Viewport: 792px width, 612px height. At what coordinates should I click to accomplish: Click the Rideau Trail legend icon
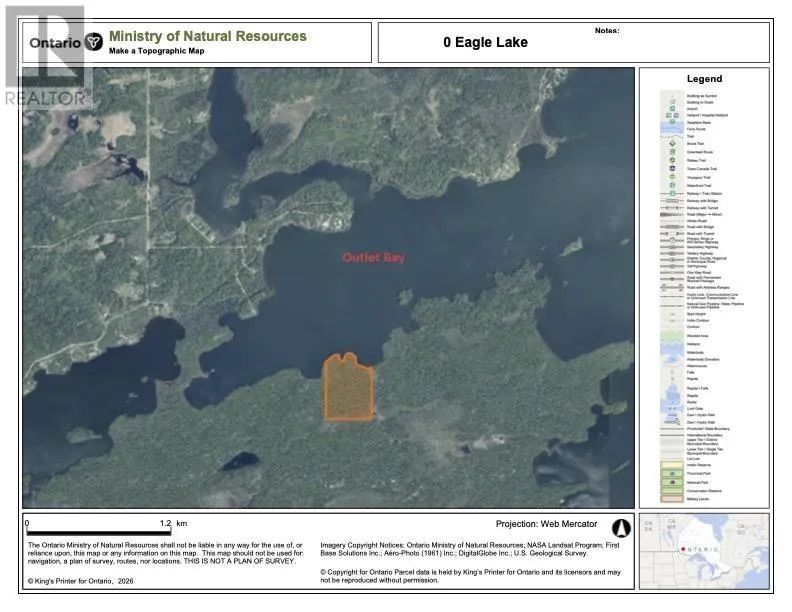point(672,160)
